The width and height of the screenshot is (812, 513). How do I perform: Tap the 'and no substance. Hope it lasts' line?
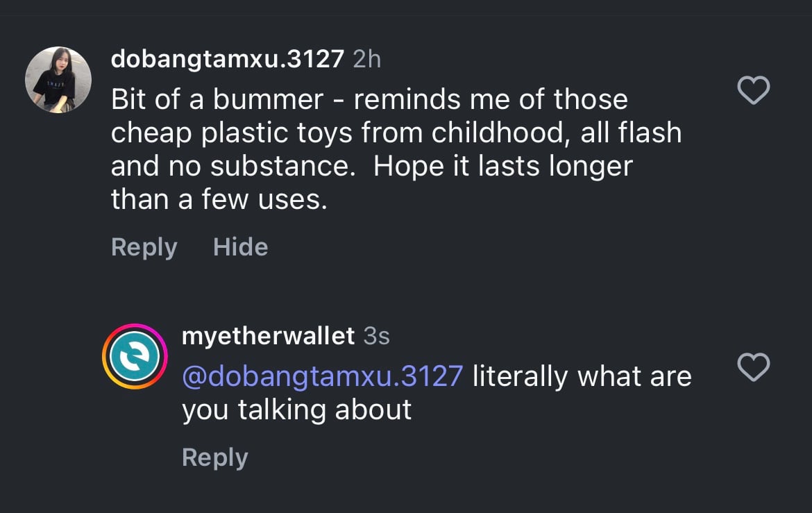point(372,167)
